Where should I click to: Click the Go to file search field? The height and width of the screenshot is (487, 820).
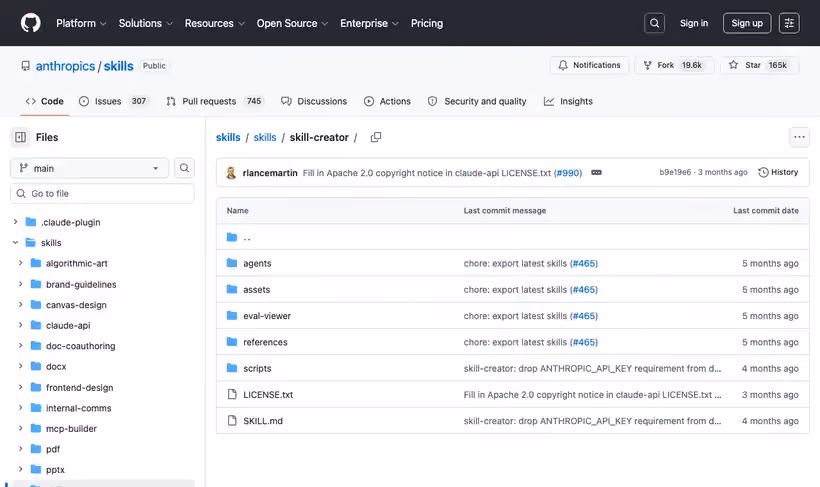(102, 194)
